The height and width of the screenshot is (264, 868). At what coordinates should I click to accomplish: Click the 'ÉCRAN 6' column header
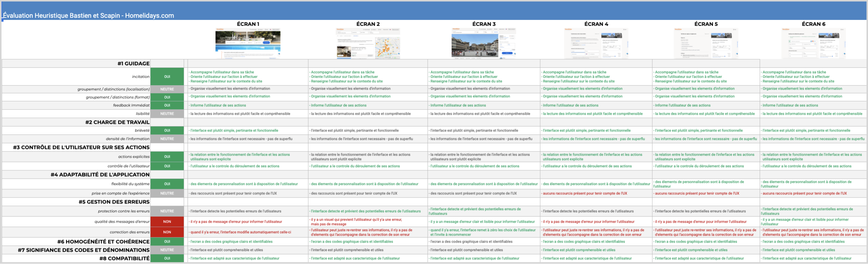click(814, 24)
